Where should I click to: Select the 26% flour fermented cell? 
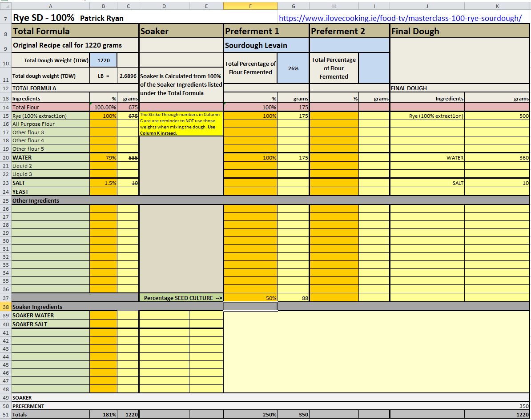(x=293, y=68)
